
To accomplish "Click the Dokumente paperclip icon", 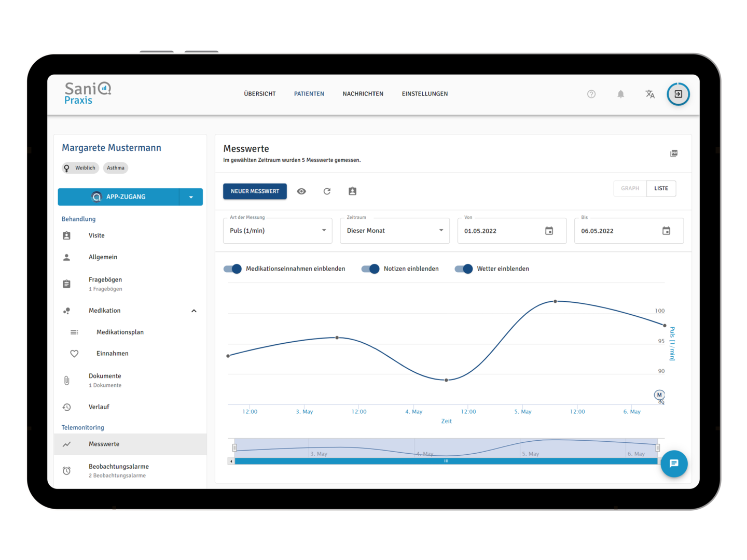I will [x=66, y=380].
